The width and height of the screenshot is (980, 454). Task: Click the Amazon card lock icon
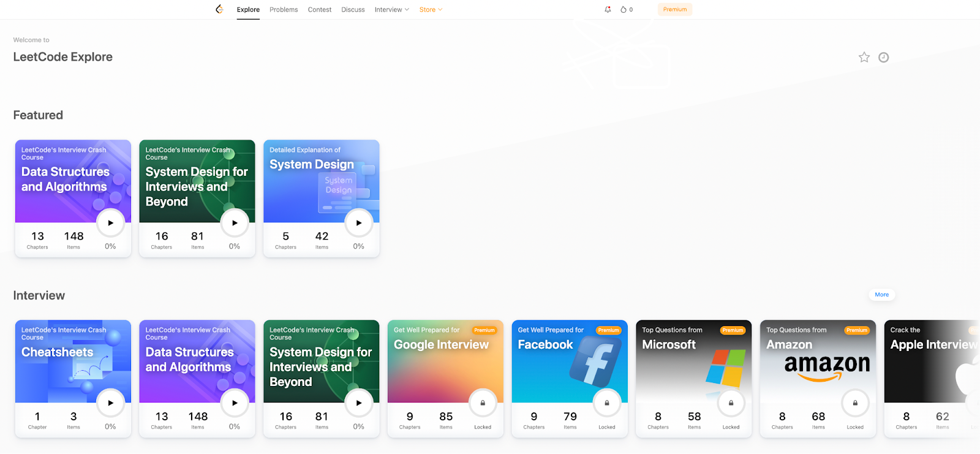(855, 403)
